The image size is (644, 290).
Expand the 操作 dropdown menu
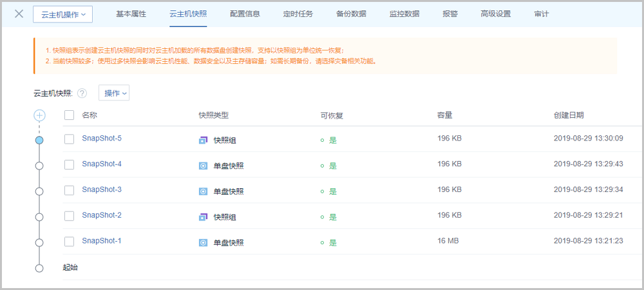(114, 93)
